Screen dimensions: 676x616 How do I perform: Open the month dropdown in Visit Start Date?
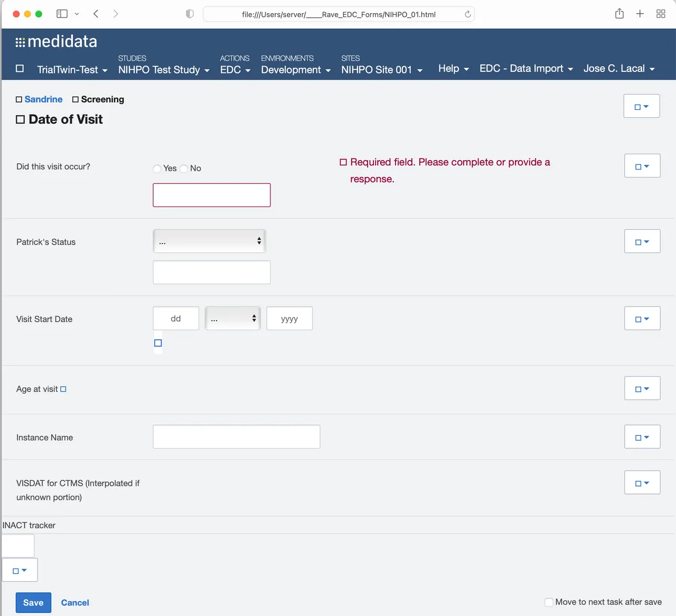(x=232, y=318)
